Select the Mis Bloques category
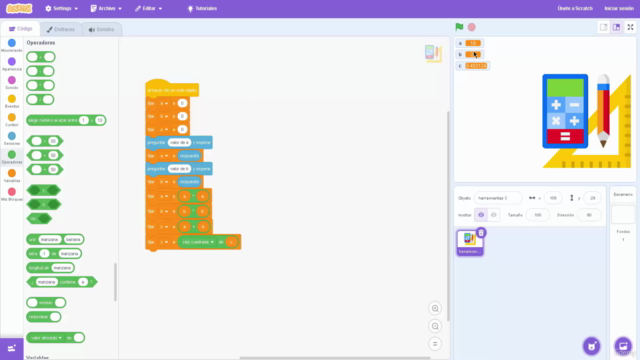This screenshot has width=640, height=360. pyautogui.click(x=12, y=194)
